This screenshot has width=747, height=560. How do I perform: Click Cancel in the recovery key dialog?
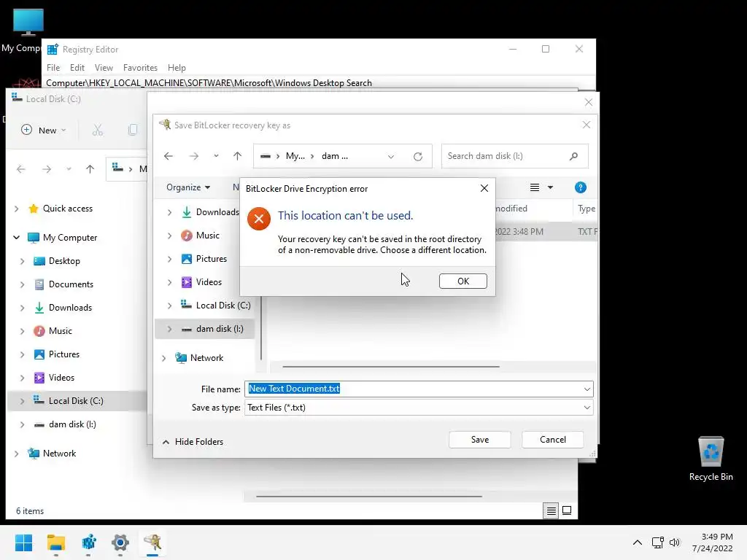pyautogui.click(x=553, y=440)
